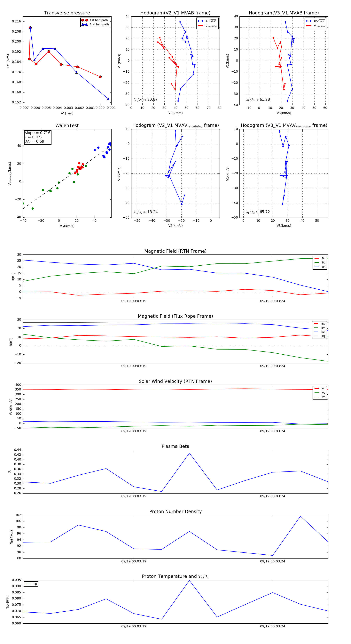Click the "By'" legend entry
This screenshot has height=644, width=351.
click(x=320, y=328)
